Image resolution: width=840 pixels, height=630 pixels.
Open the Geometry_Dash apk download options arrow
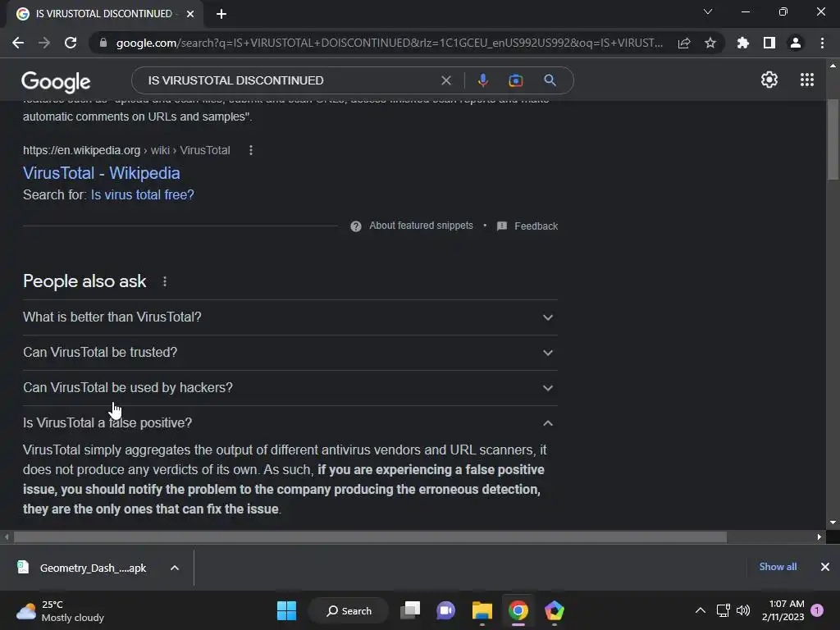175,568
